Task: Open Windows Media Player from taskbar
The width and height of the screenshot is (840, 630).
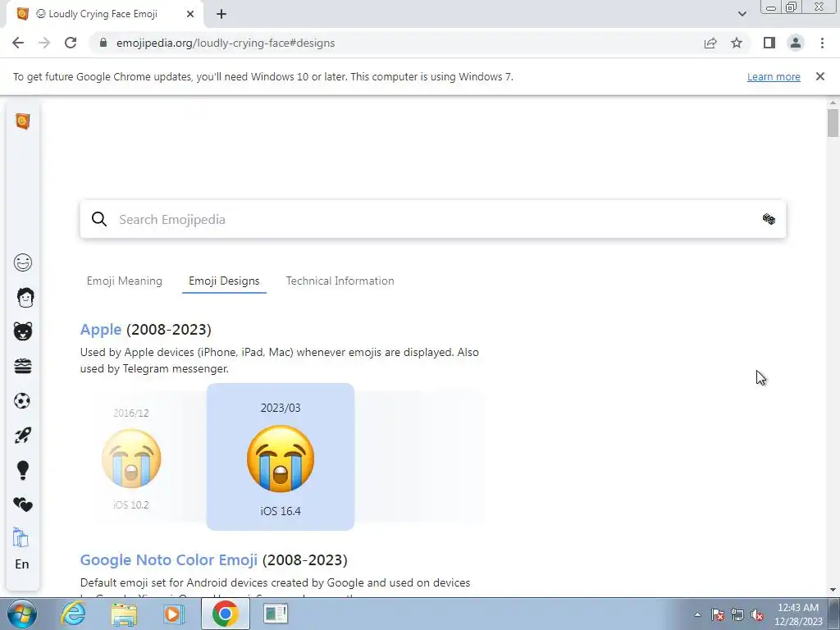Action: [174, 614]
